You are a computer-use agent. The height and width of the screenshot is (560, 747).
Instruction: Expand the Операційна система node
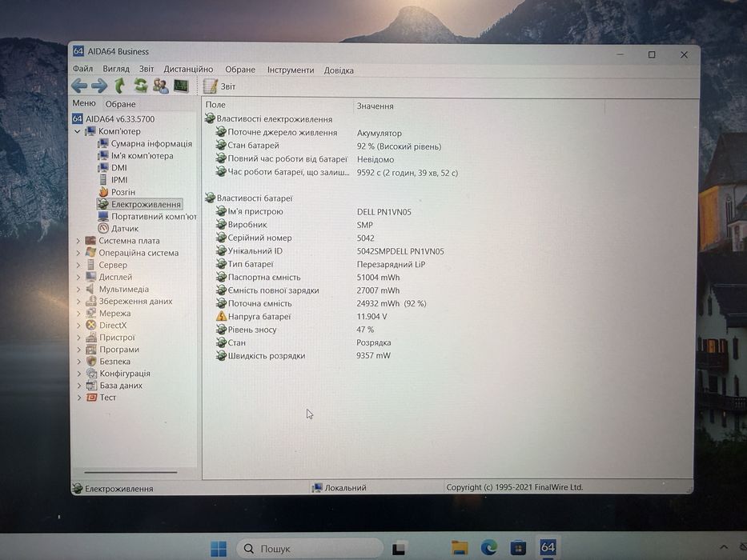point(78,253)
